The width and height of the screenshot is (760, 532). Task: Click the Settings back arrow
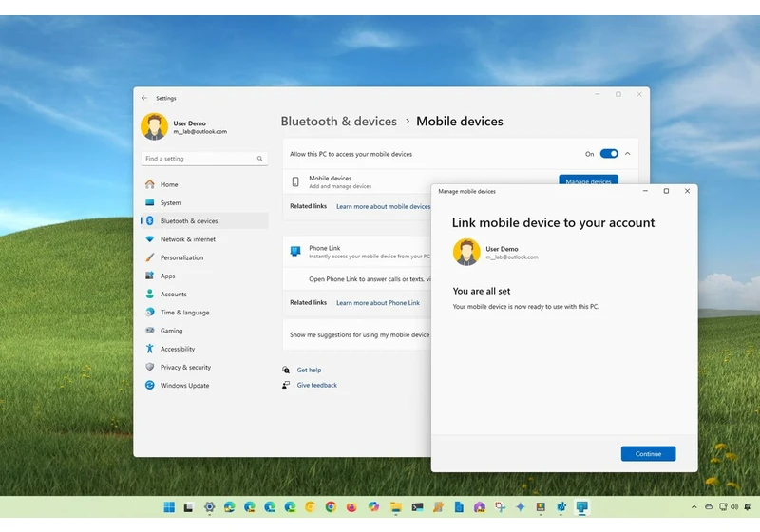(x=144, y=98)
